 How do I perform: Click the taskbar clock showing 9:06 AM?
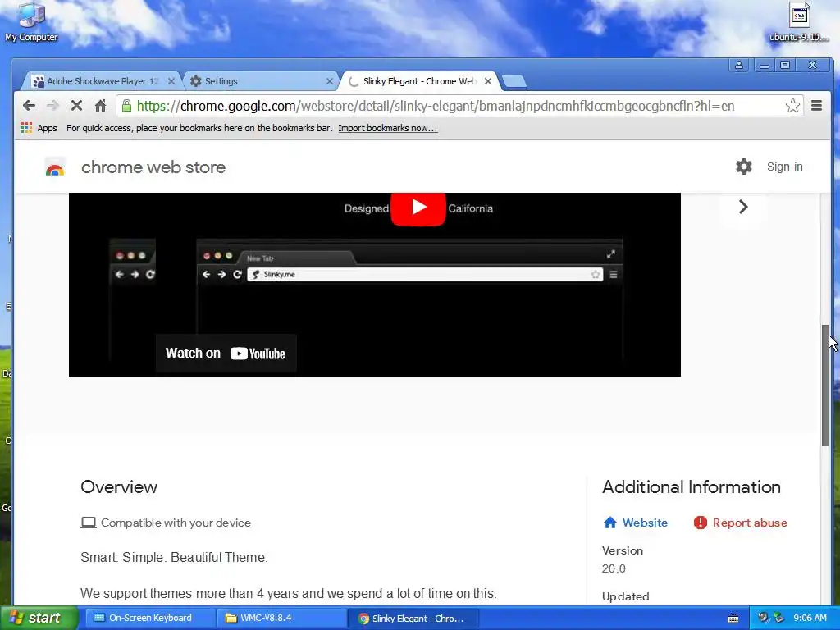coord(810,618)
